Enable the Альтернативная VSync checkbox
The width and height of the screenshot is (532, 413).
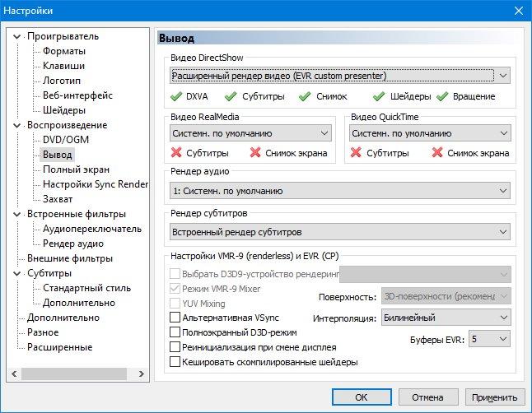pyautogui.click(x=175, y=318)
